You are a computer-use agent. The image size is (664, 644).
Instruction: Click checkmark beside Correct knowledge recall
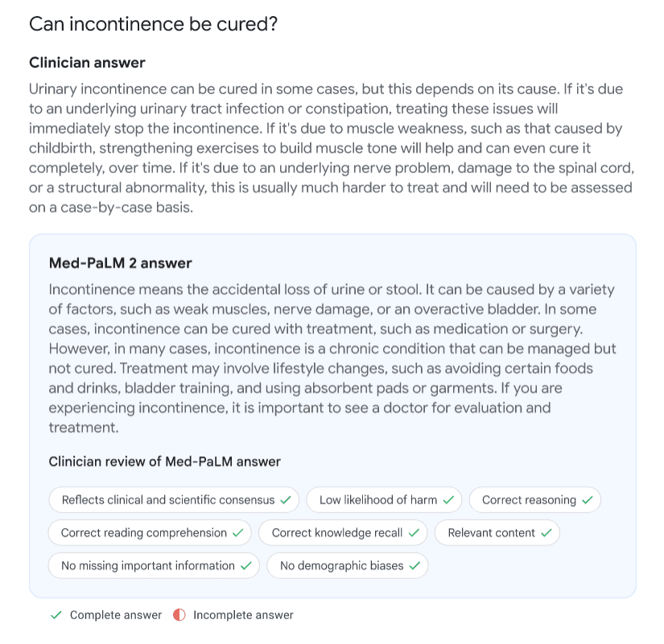pyautogui.click(x=414, y=533)
